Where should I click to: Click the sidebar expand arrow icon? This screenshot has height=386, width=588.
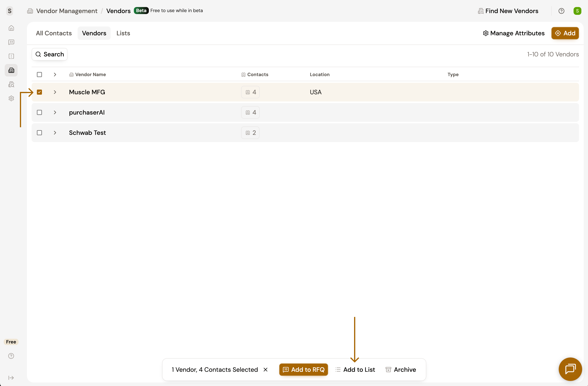click(11, 378)
